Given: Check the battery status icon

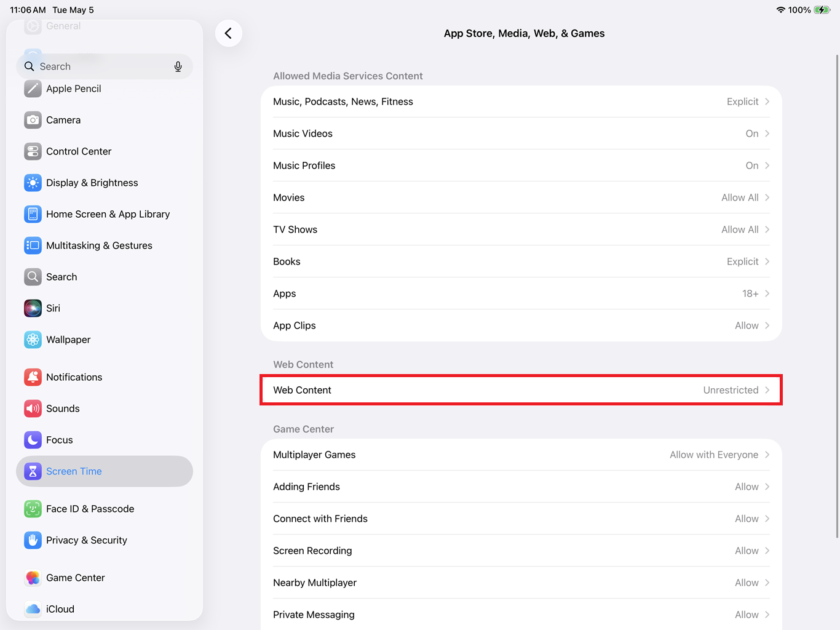Looking at the screenshot, I should click(822, 10).
